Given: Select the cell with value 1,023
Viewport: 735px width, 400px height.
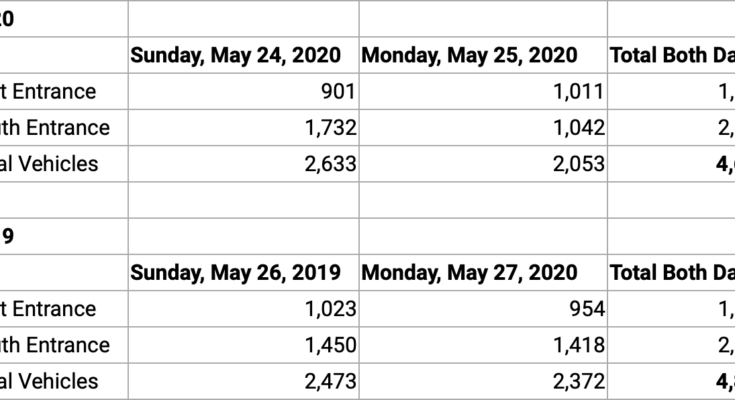Looking at the screenshot, I should click(243, 309).
